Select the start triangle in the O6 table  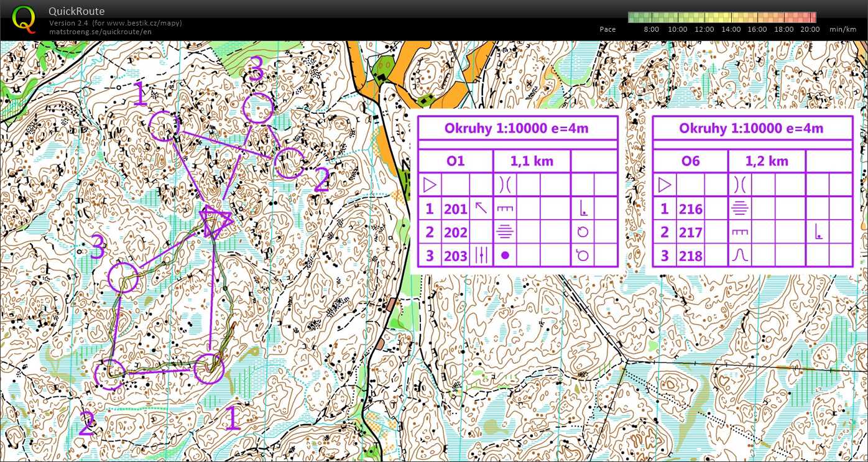click(x=664, y=185)
